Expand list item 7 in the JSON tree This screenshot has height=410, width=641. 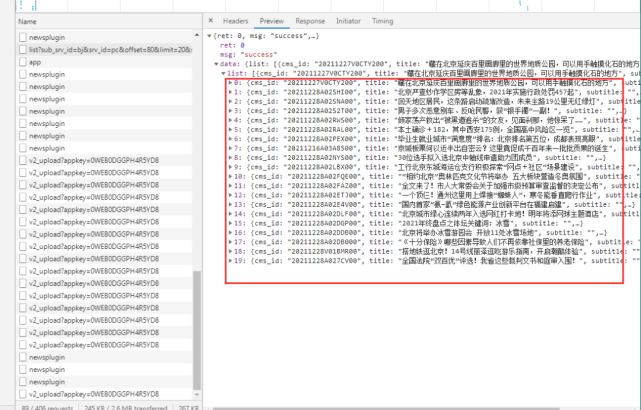[231, 148]
